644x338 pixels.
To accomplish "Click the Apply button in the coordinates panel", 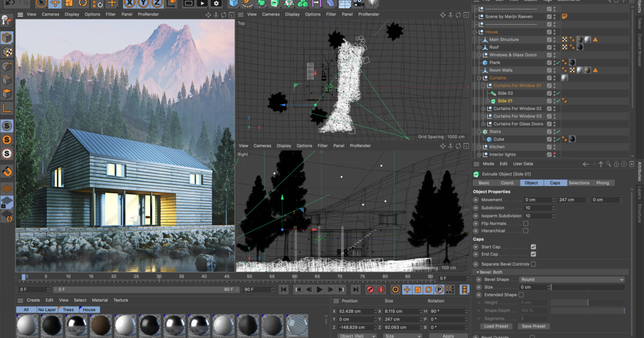I will click(x=448, y=335).
